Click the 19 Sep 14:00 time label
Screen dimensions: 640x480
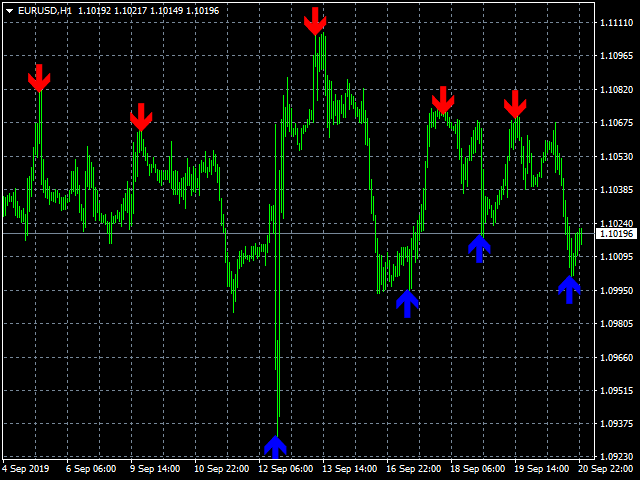tap(542, 469)
